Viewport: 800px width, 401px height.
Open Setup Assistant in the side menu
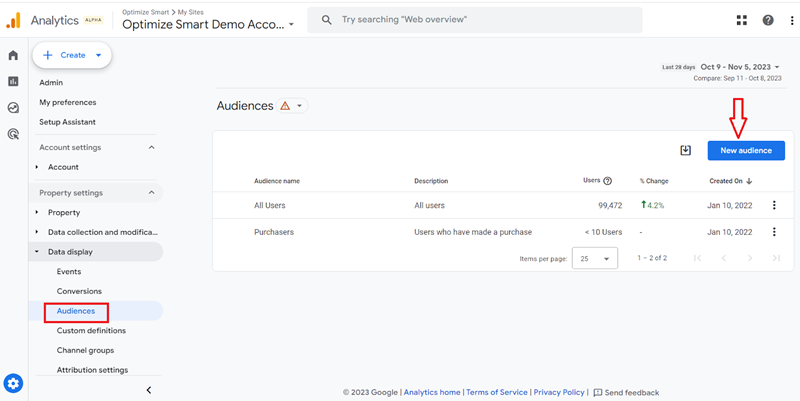(x=67, y=122)
